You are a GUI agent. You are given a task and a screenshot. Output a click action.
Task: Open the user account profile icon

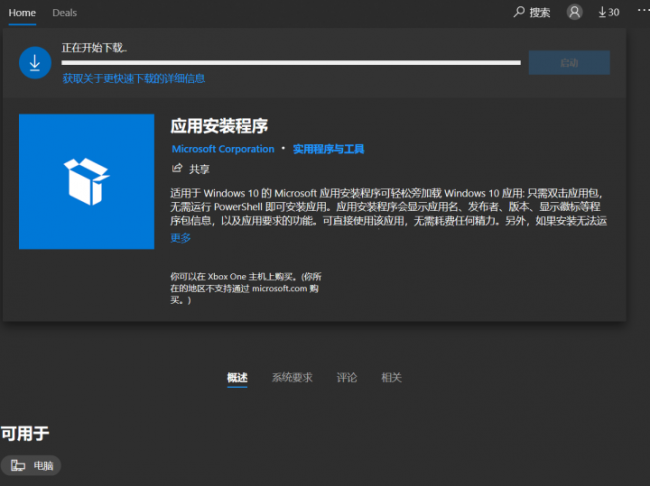tap(575, 12)
